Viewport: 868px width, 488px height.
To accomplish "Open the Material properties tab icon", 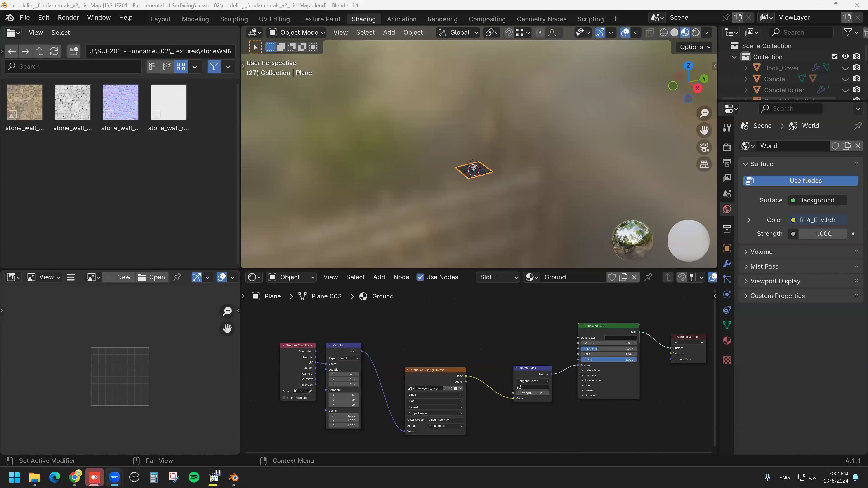I will (x=727, y=340).
